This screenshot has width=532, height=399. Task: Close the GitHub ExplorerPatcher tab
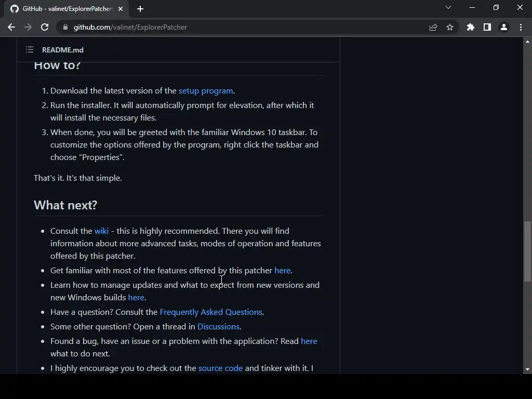pos(121,9)
